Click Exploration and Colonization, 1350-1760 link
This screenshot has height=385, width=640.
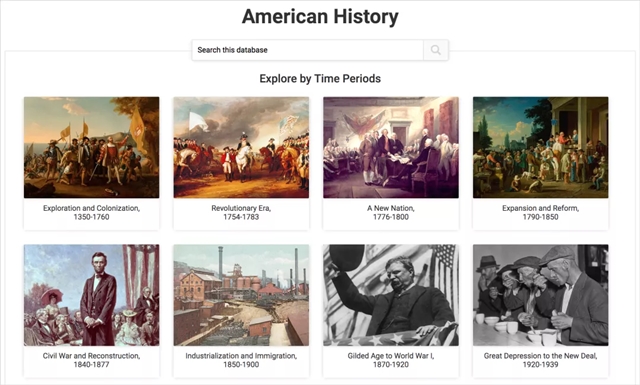91,213
